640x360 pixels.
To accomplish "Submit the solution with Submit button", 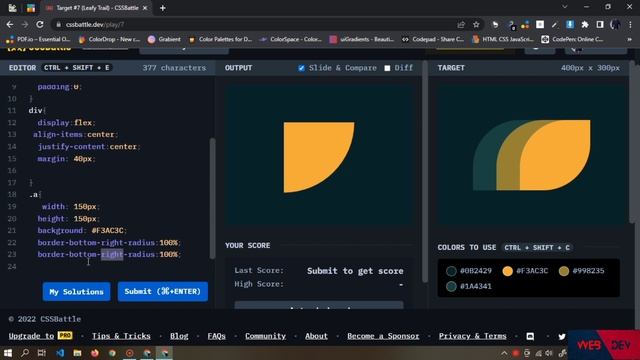I will tap(162, 291).
